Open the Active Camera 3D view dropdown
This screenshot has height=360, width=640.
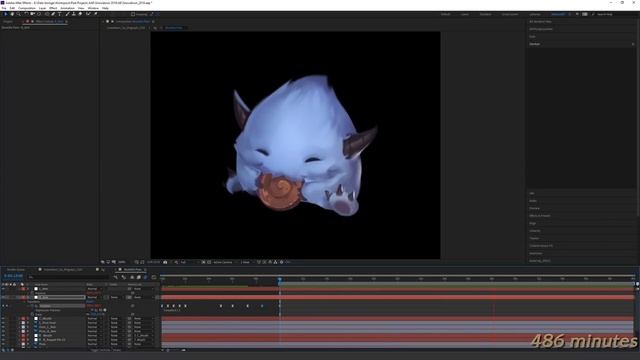point(224,262)
